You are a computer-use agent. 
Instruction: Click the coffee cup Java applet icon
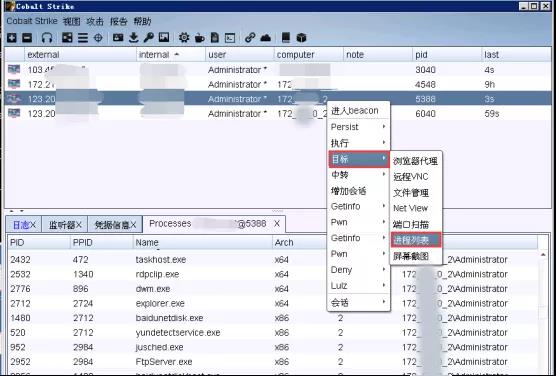200,38
